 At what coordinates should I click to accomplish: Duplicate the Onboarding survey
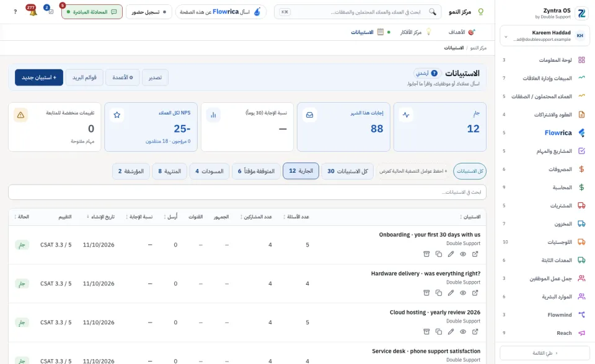(x=439, y=254)
